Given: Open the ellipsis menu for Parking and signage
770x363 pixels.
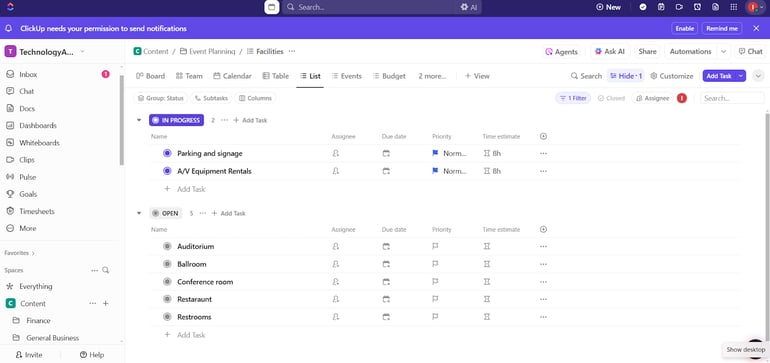Looking at the screenshot, I should 543,153.
